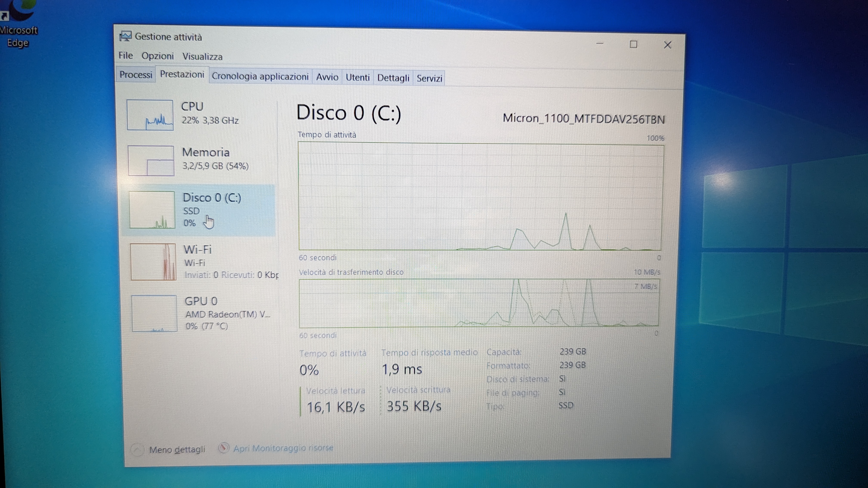The image size is (868, 488).
Task: Switch to the Processi tab
Action: pos(136,75)
